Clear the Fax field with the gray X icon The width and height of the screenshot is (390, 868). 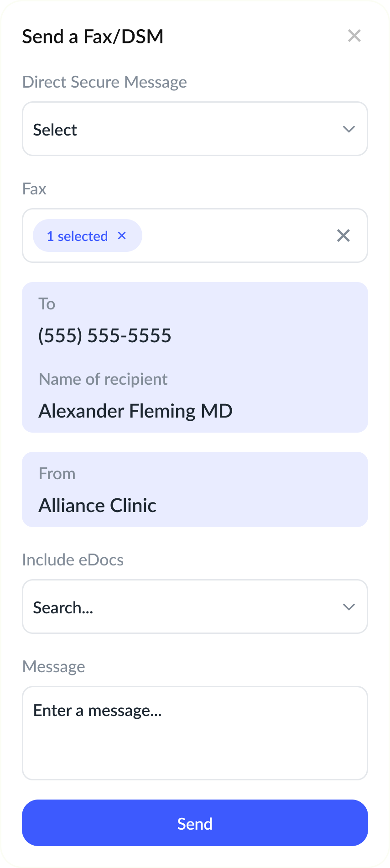pyautogui.click(x=343, y=235)
